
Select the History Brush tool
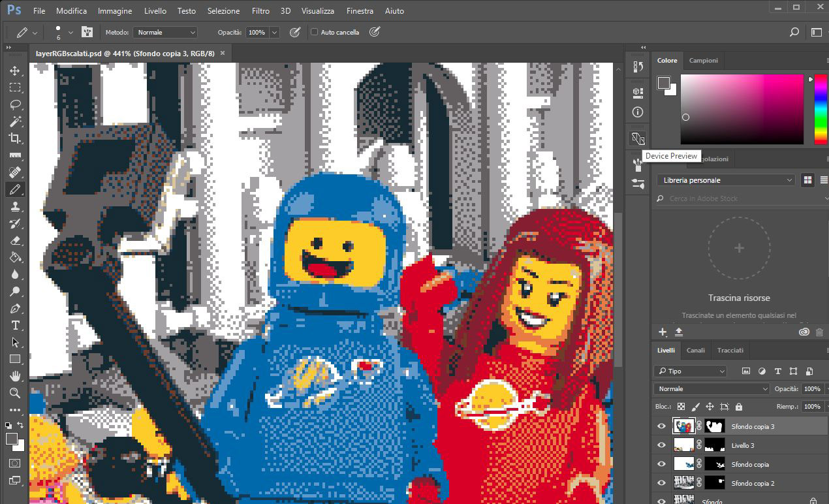tap(14, 223)
